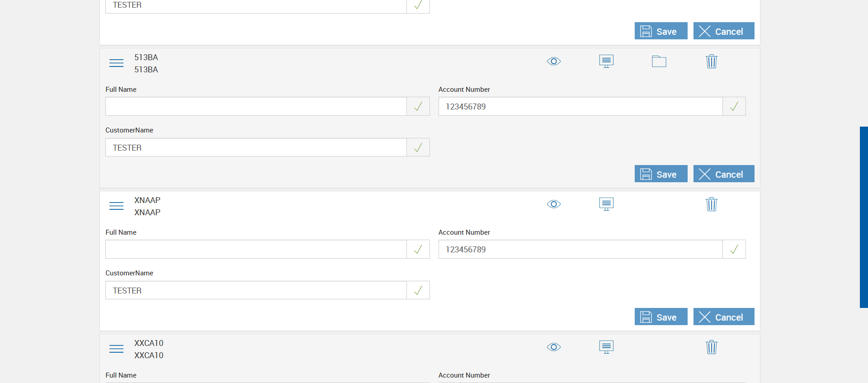
Task: Open the monitor icon for XNAAP
Action: coord(606,204)
